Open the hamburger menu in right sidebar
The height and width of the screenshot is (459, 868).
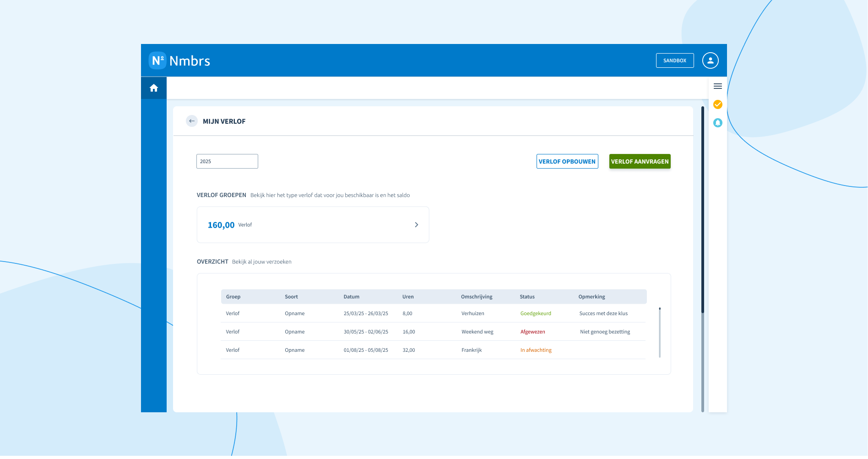[x=718, y=86]
